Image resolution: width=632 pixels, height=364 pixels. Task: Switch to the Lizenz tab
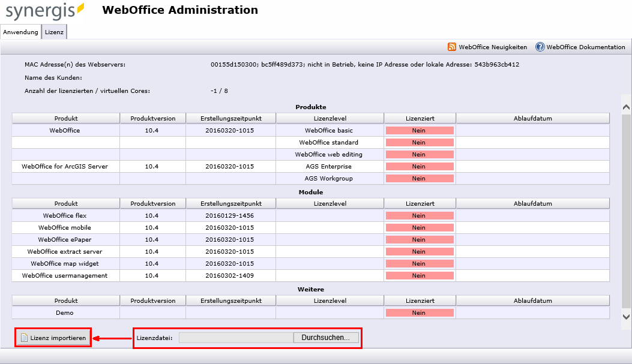point(54,32)
